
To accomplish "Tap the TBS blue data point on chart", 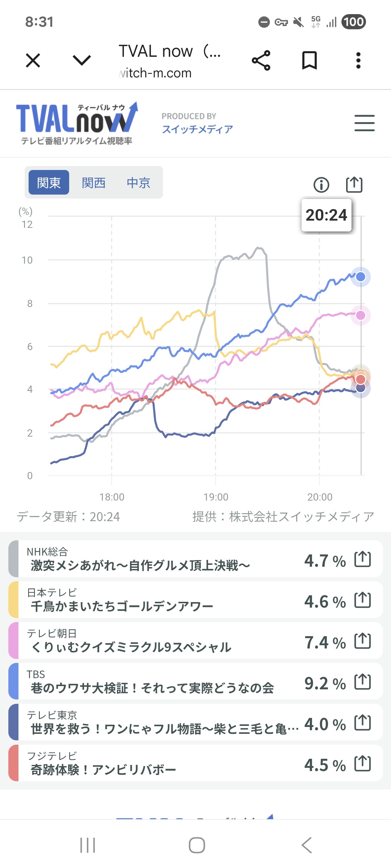I will point(361,277).
